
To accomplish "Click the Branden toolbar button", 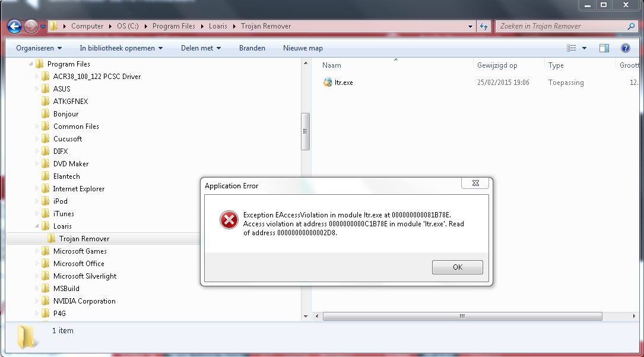I will pos(252,48).
